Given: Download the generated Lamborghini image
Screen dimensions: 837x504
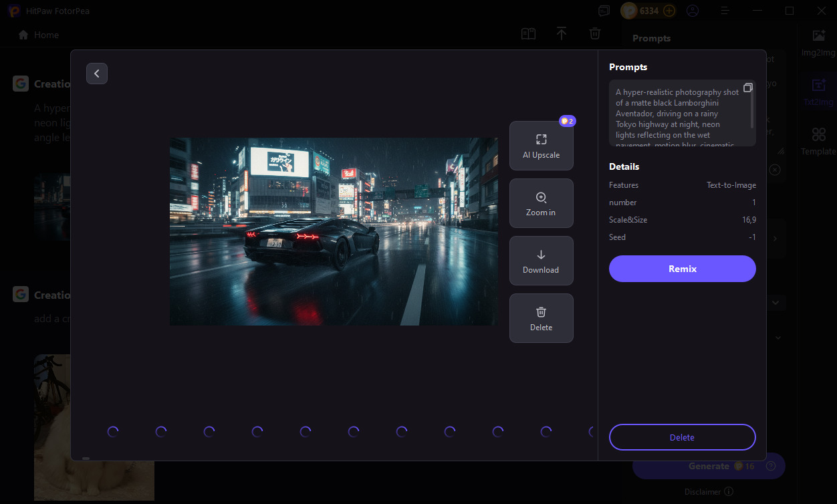Looking at the screenshot, I should click(541, 261).
